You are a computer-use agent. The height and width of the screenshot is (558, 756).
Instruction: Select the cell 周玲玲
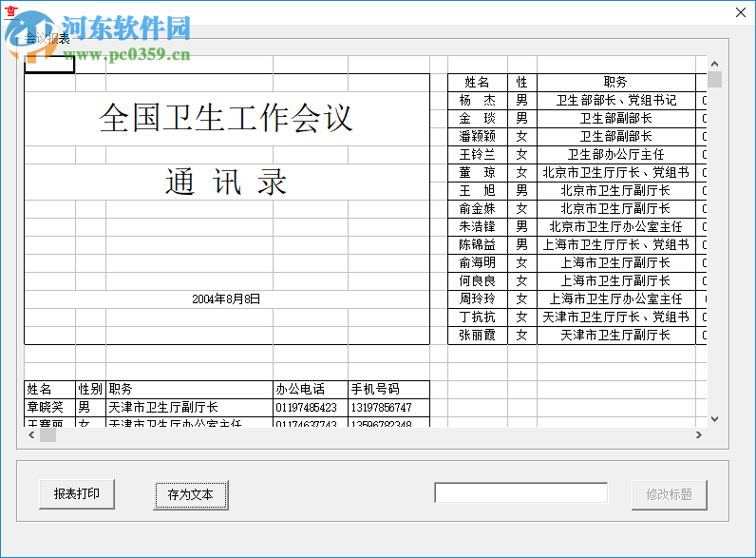(x=478, y=298)
